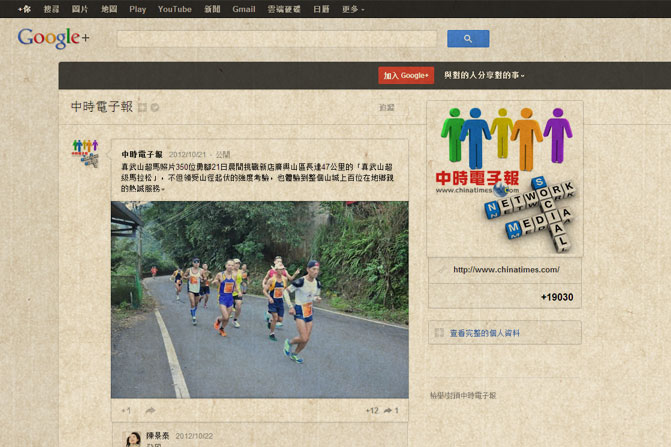Click the commenter name 陳景泰

[157, 435]
